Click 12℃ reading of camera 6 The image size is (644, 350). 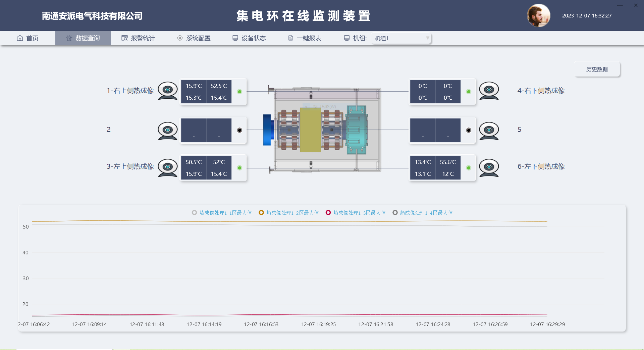point(448,174)
